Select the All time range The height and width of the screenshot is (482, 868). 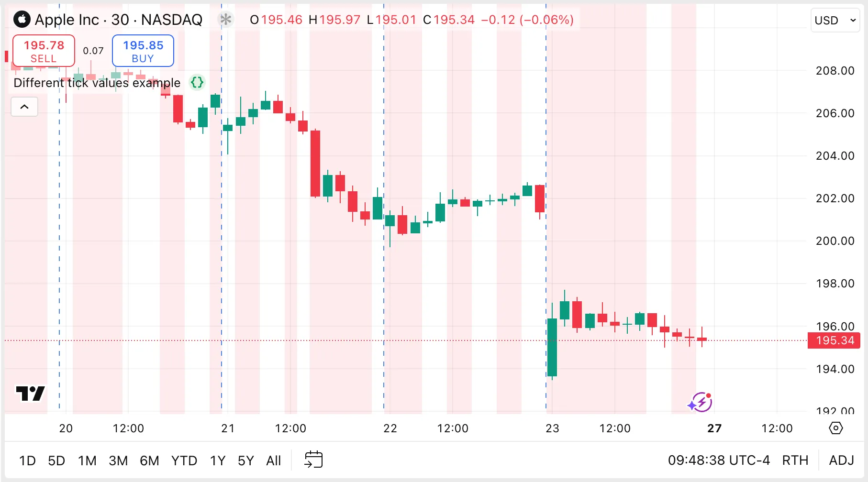point(273,461)
